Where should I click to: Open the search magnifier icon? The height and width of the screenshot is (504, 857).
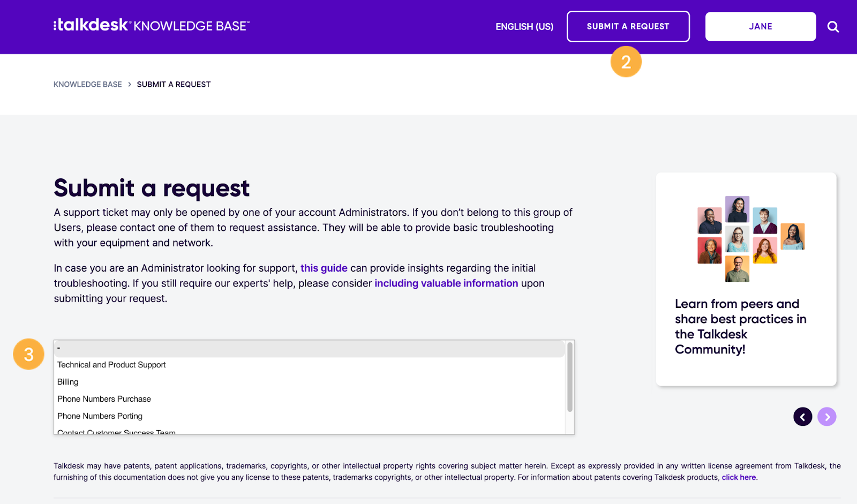[833, 27]
